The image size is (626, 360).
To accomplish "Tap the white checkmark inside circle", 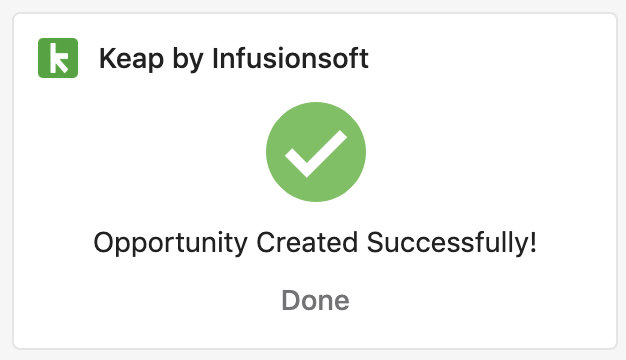I will click(x=316, y=154).
